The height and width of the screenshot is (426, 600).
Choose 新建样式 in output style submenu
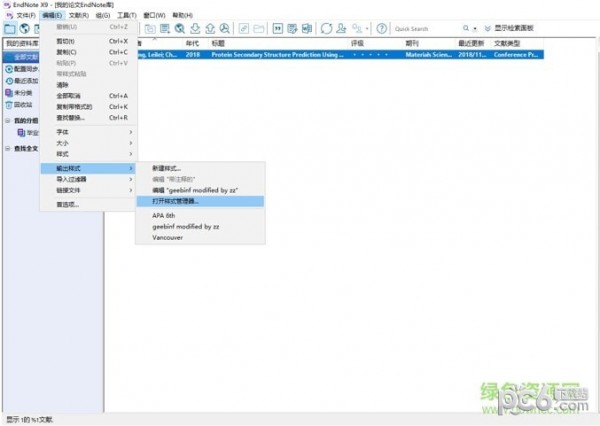[x=200, y=168]
